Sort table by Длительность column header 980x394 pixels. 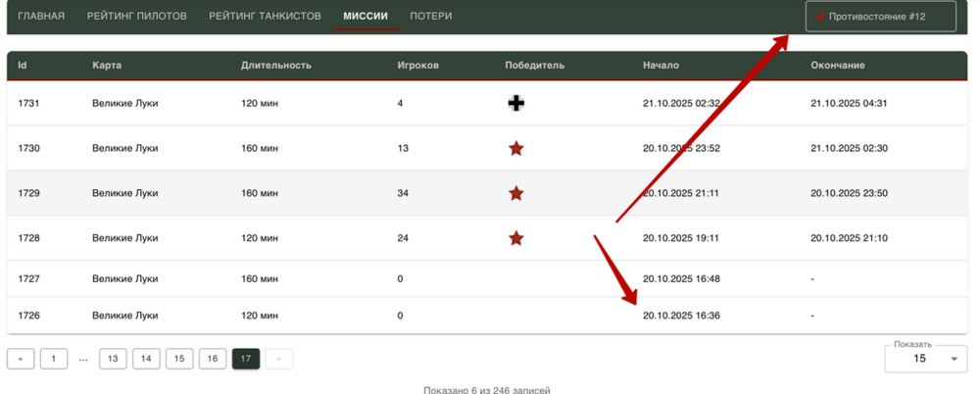276,66
